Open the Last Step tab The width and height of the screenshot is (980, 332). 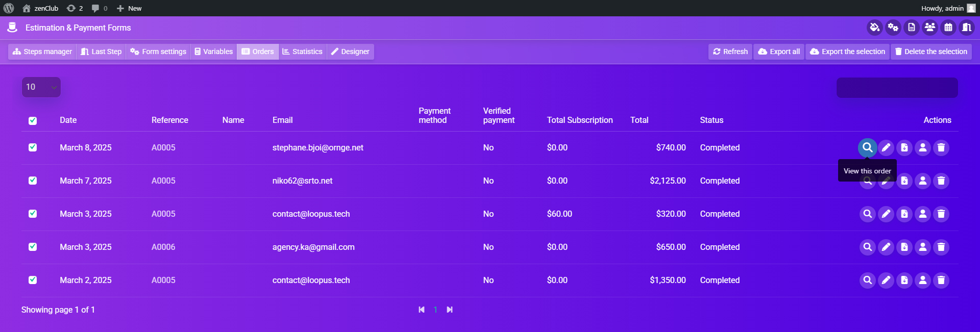pyautogui.click(x=101, y=52)
